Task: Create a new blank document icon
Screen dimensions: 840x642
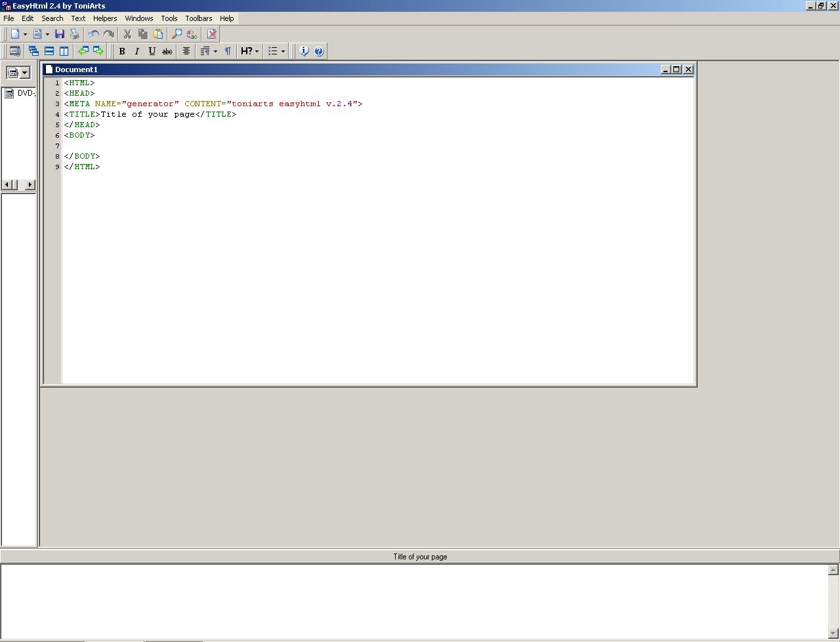Action: (14, 34)
